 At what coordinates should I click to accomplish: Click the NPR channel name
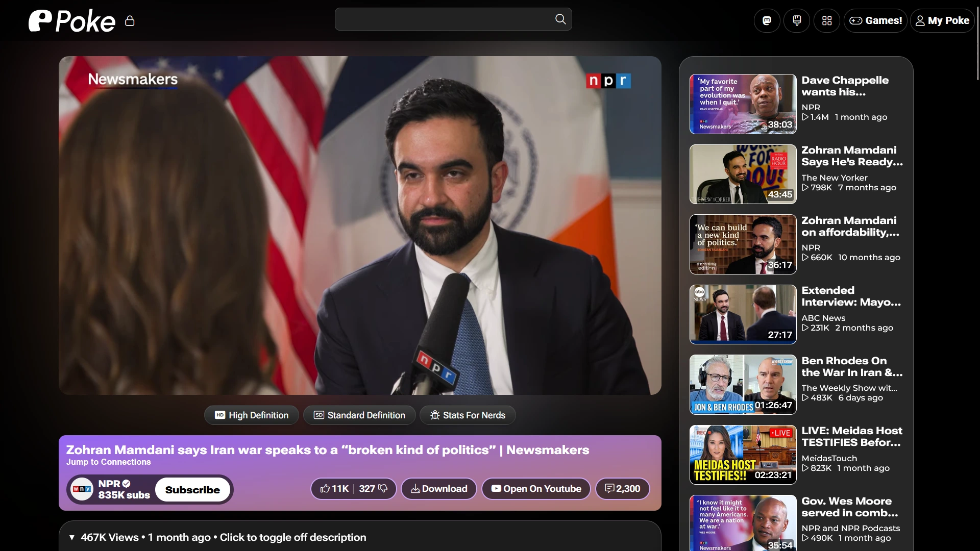[x=109, y=484]
